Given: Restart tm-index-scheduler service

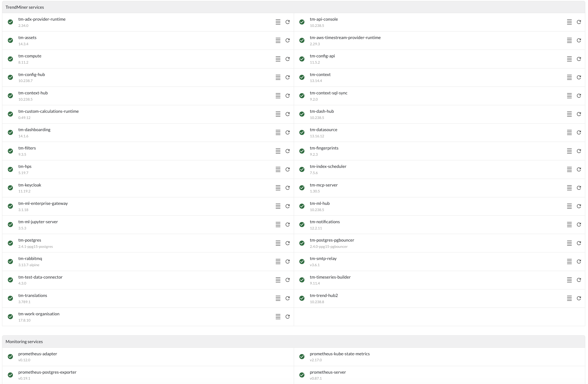Looking at the screenshot, I should coord(579,169).
